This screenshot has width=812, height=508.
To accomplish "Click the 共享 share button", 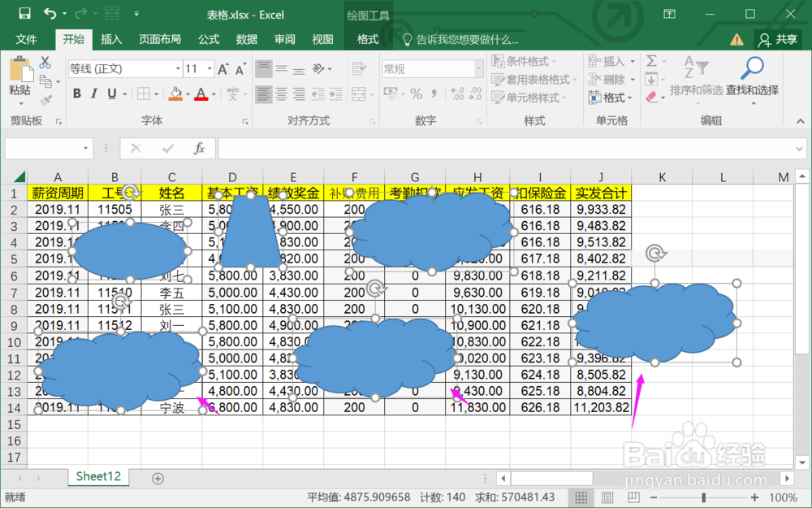I will (x=778, y=39).
